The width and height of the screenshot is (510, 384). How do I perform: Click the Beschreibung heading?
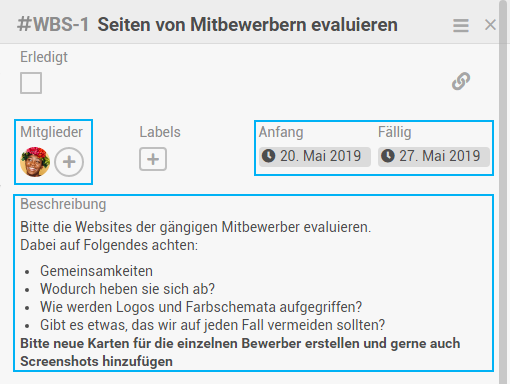(63, 204)
